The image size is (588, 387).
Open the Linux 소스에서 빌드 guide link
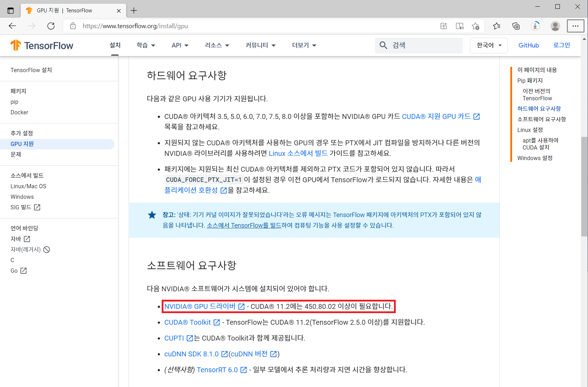pos(298,153)
